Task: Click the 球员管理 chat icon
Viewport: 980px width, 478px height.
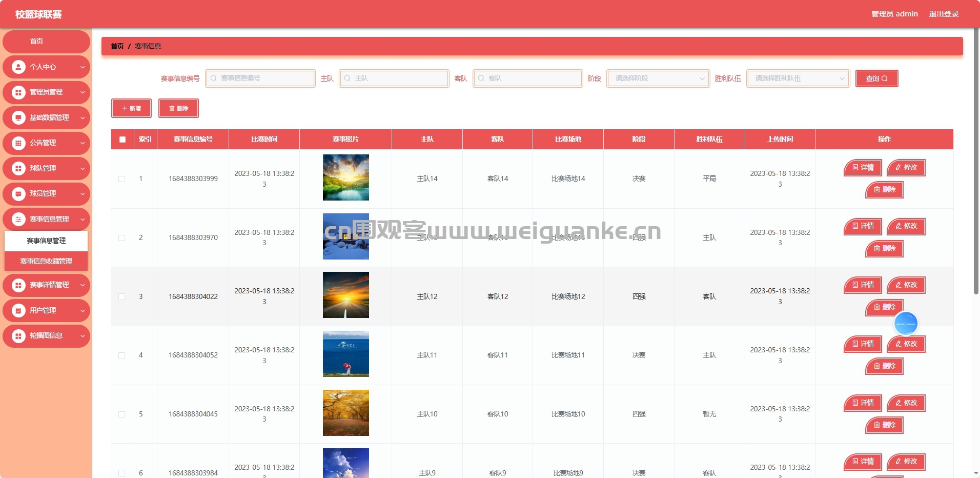Action: (x=18, y=194)
